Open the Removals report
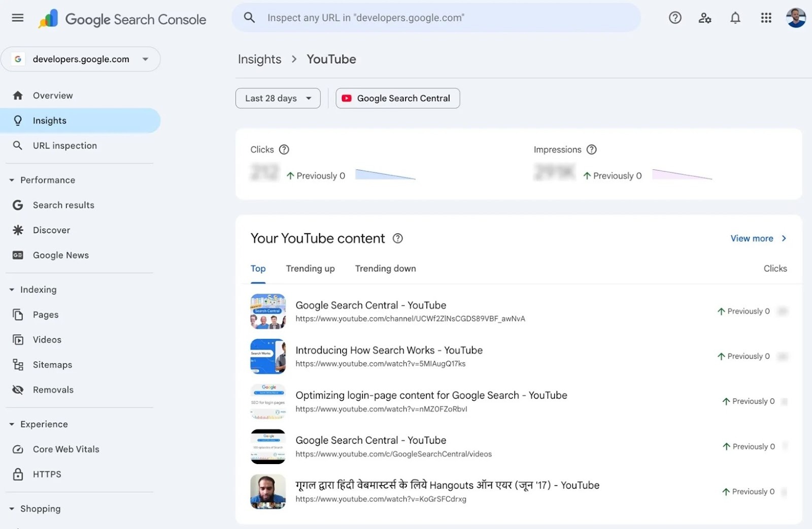The image size is (812, 529). pyautogui.click(x=53, y=390)
